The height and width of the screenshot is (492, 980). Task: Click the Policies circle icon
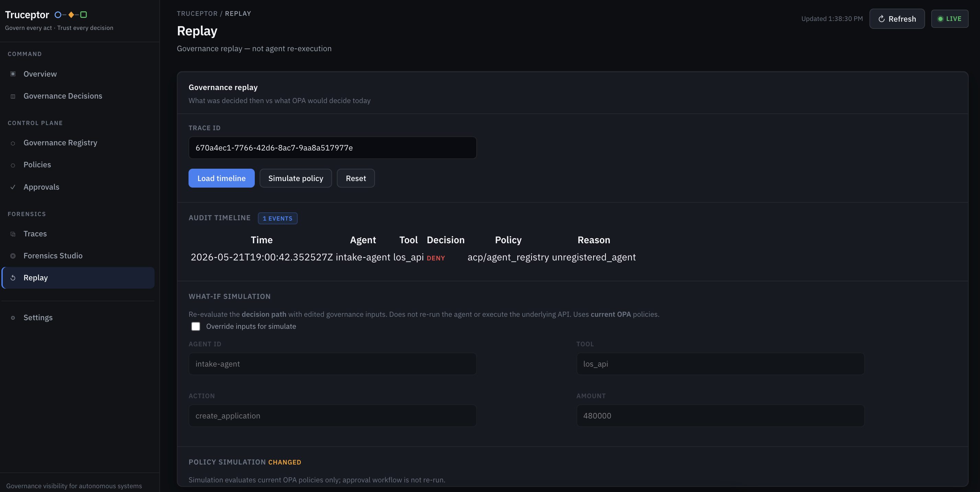tap(13, 165)
